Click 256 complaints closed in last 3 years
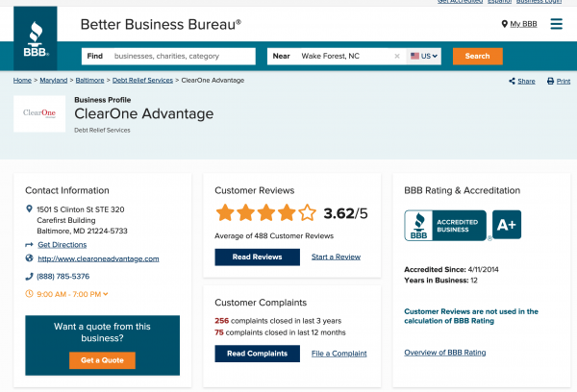This screenshot has width=577, height=392. point(278,321)
